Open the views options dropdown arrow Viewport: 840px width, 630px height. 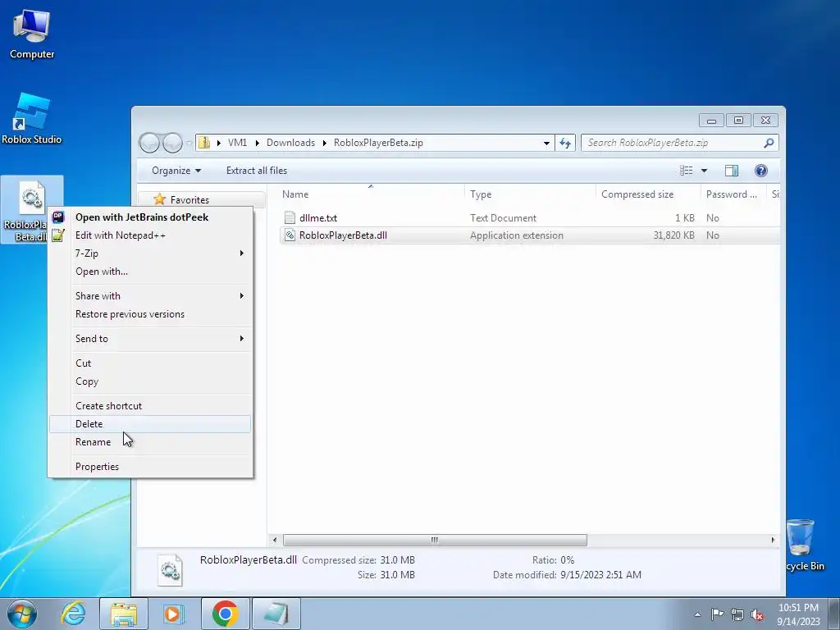[x=704, y=171]
